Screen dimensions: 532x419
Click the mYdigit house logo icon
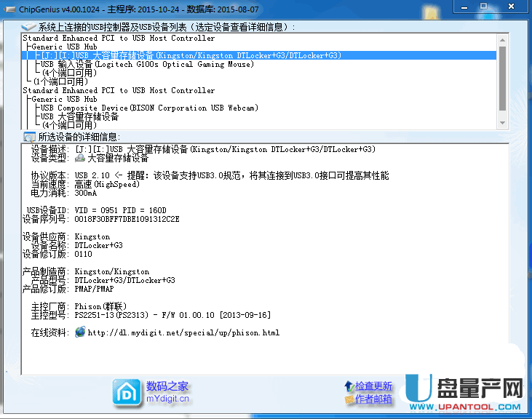coord(126,392)
